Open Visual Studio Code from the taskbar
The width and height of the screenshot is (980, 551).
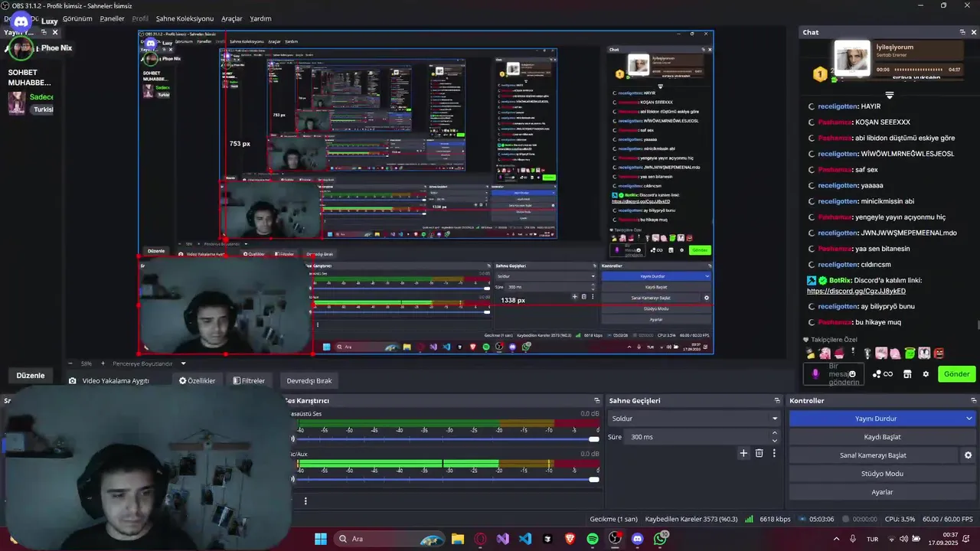[524, 539]
